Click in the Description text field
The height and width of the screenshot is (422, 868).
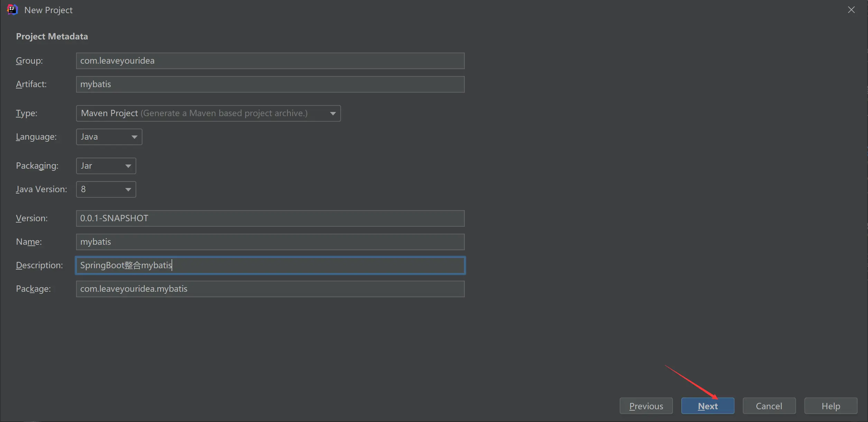pos(270,265)
